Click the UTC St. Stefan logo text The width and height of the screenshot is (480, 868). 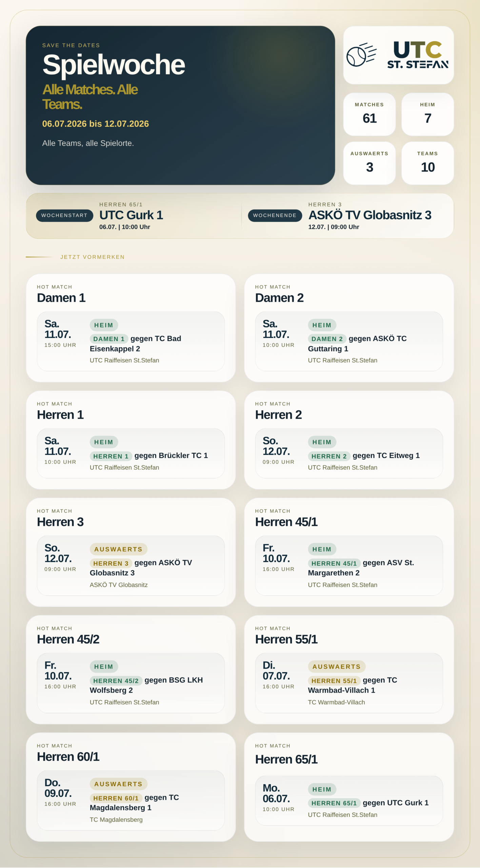(x=418, y=55)
